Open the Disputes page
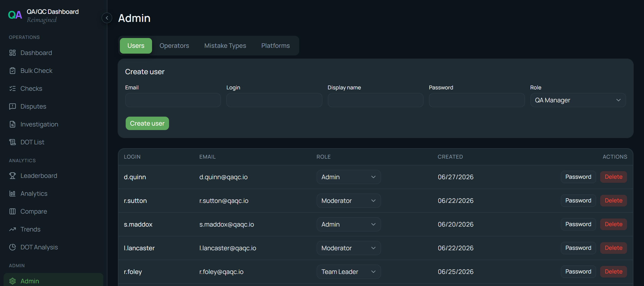This screenshot has width=644, height=286. 53,106
